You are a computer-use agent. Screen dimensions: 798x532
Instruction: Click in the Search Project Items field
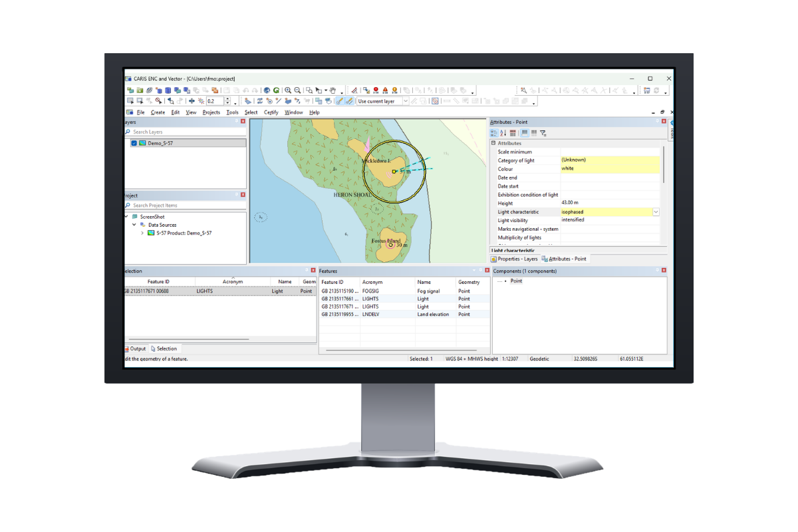[186, 205]
